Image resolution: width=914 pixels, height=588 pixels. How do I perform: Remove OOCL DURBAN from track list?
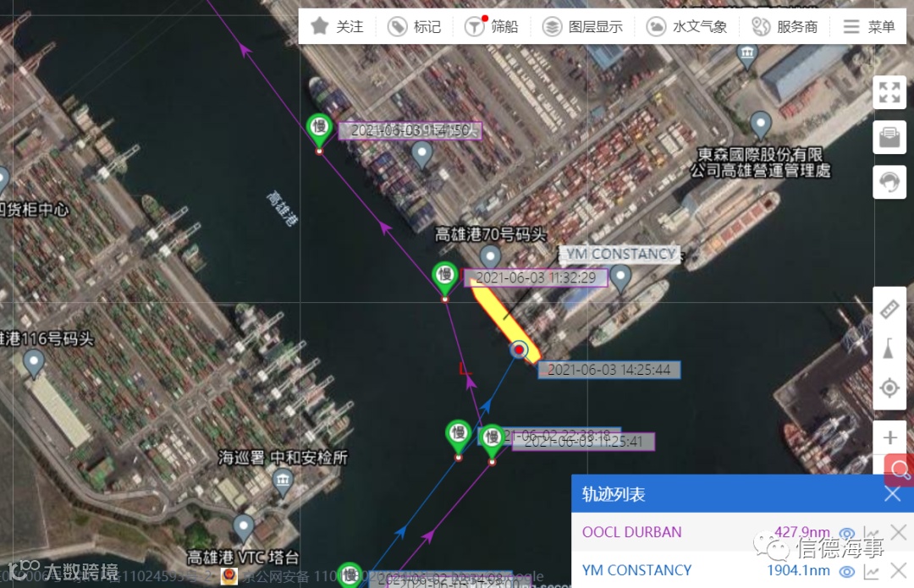898,532
